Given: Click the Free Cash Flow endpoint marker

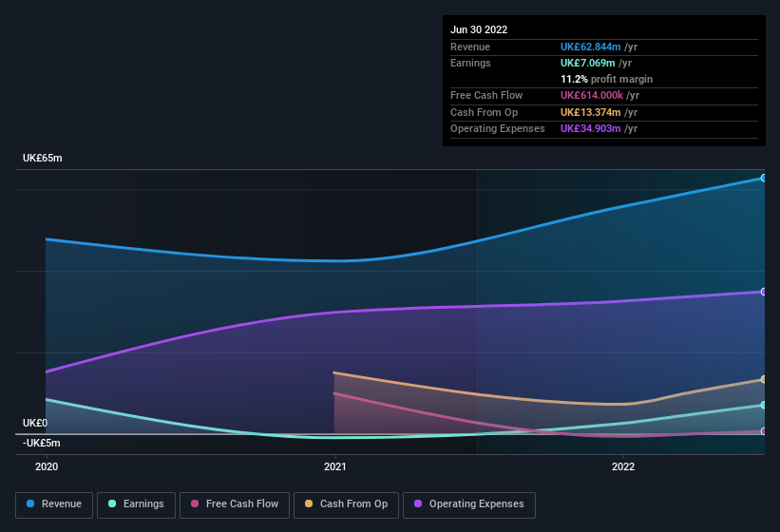Looking at the screenshot, I should coord(763,431).
